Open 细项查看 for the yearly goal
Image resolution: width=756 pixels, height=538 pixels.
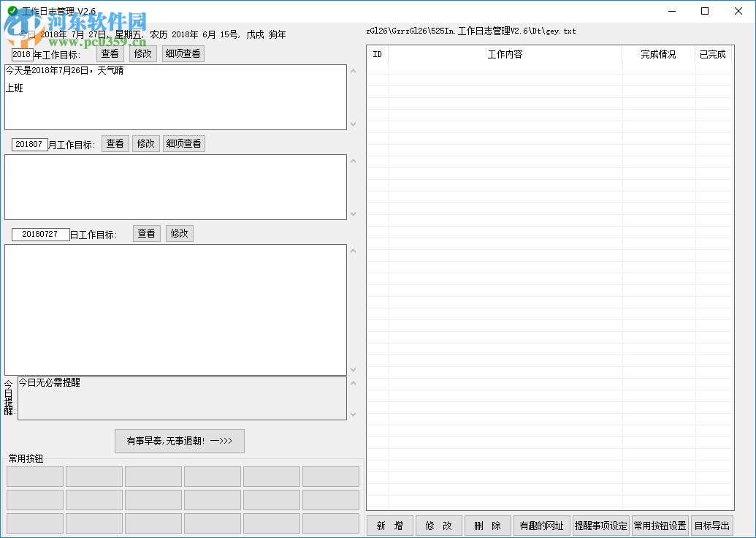click(x=183, y=53)
